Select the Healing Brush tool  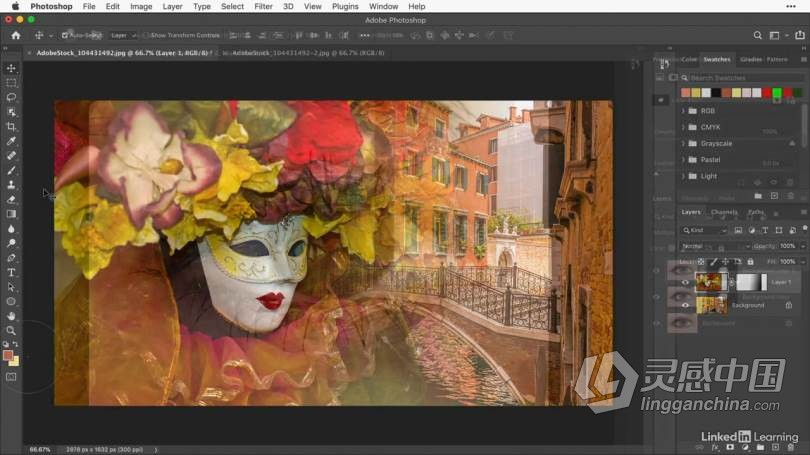coord(11,155)
